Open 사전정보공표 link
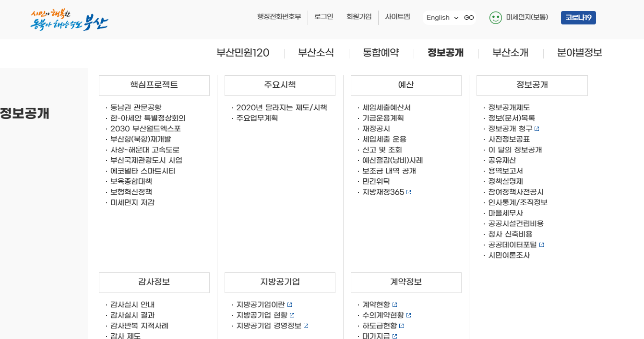644x339 pixels. 509,140
